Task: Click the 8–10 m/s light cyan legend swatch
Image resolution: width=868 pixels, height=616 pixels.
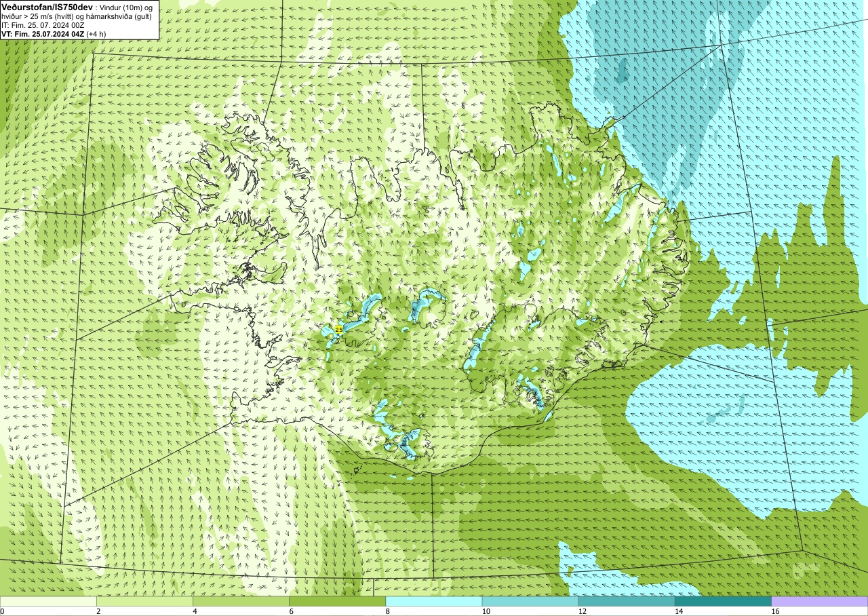Action: click(434, 601)
